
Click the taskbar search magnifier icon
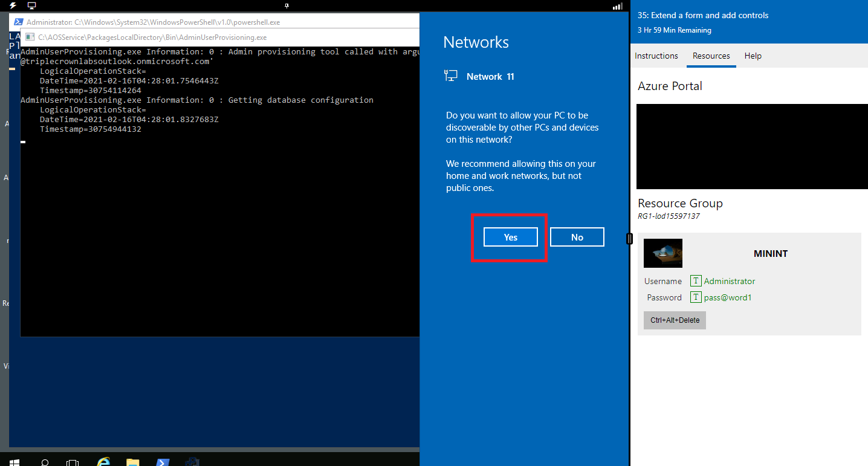45,462
